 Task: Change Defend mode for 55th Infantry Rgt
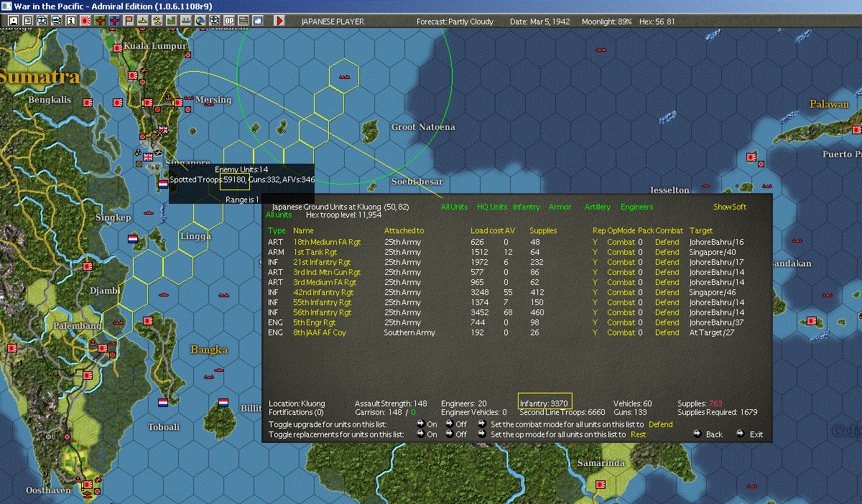(x=667, y=302)
